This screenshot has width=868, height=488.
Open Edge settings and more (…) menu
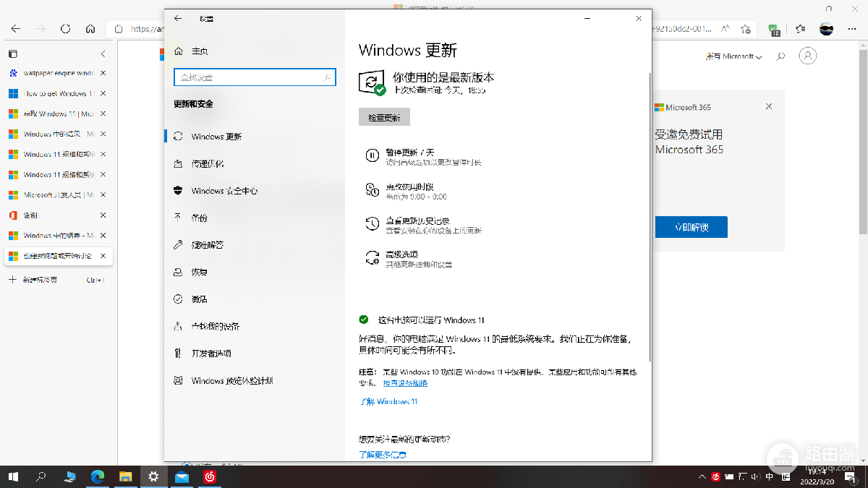[851, 29]
